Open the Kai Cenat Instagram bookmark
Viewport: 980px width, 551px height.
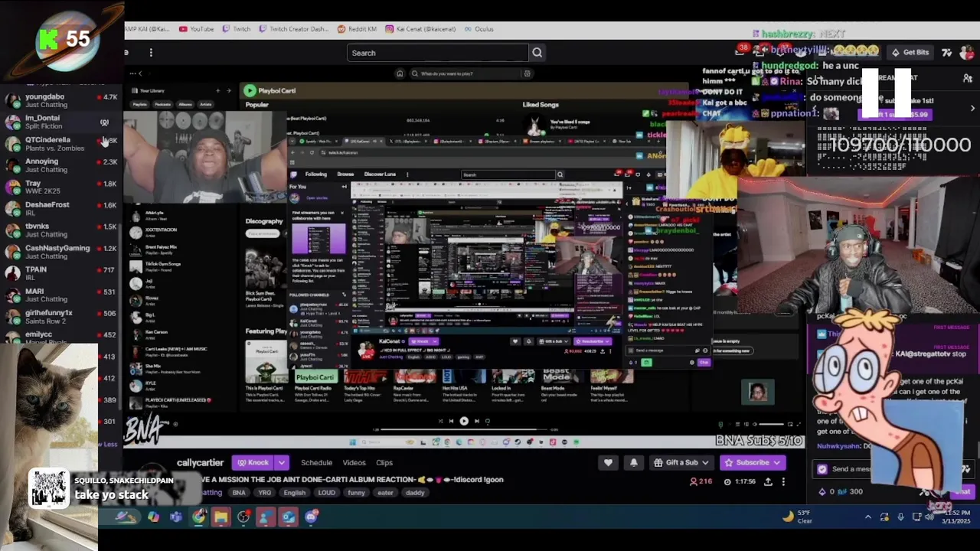coord(420,29)
